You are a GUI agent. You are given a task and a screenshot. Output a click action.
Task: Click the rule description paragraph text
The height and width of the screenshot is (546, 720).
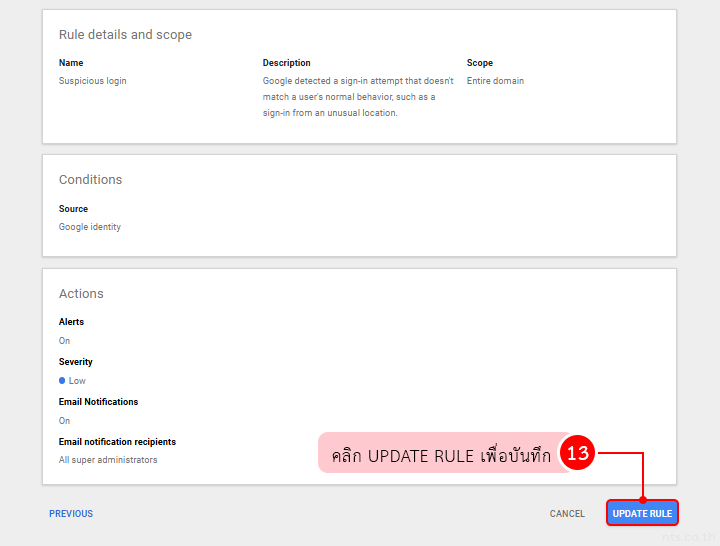358,97
